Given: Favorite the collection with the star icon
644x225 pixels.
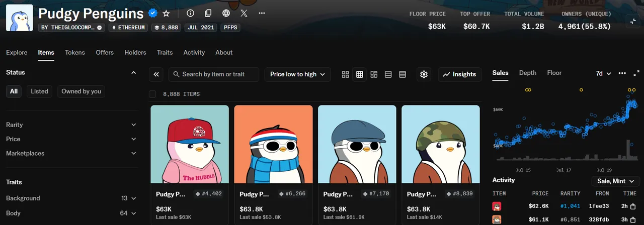Looking at the screenshot, I should tap(166, 13).
